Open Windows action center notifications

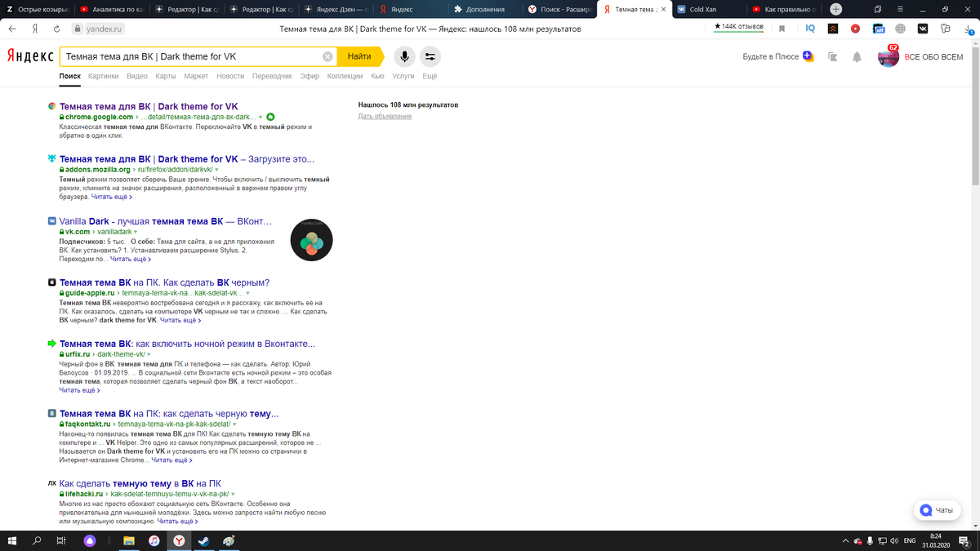click(964, 540)
